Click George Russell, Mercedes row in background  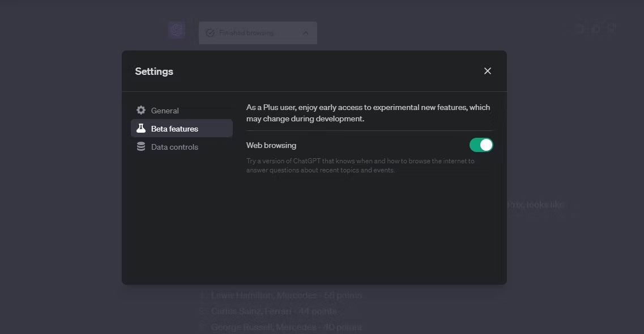click(x=286, y=327)
